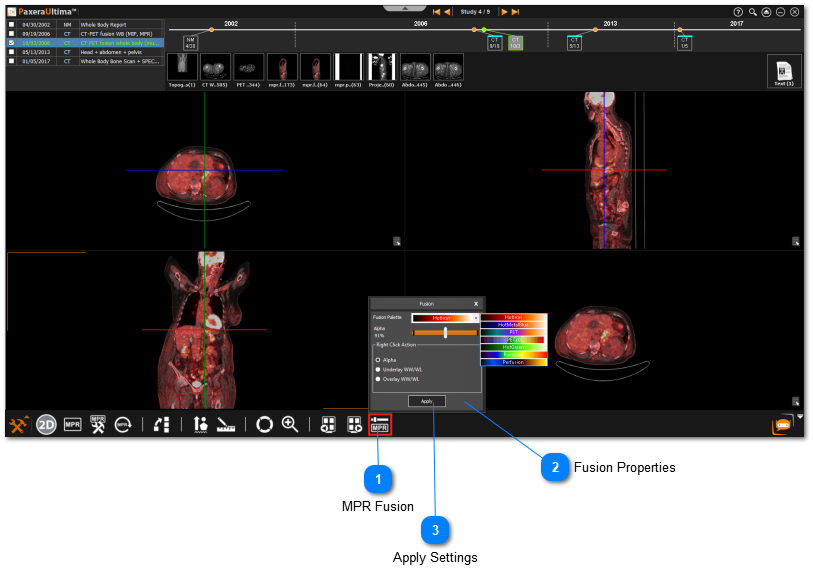813x581 pixels.
Task: Click the next layout grid icon
Action: pyautogui.click(x=355, y=425)
